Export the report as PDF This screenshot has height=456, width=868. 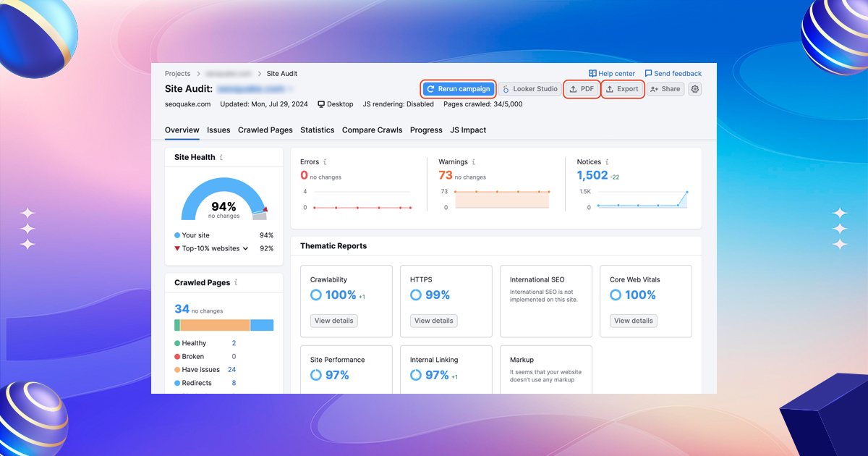582,88
